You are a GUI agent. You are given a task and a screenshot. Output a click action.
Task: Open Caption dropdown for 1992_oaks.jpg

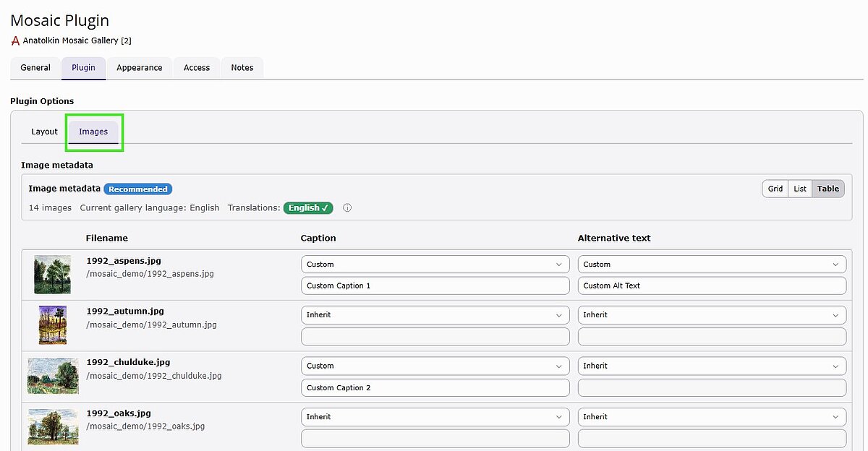[435, 417]
